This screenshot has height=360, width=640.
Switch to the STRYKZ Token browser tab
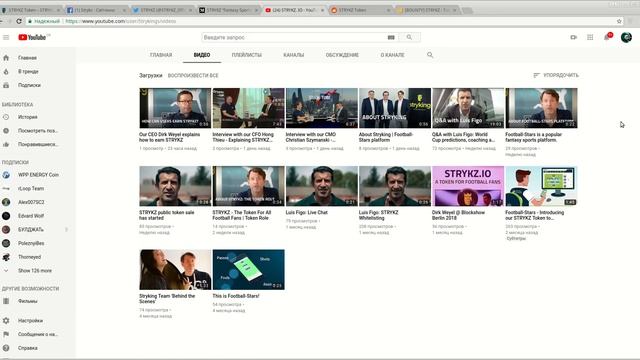click(x=31, y=10)
